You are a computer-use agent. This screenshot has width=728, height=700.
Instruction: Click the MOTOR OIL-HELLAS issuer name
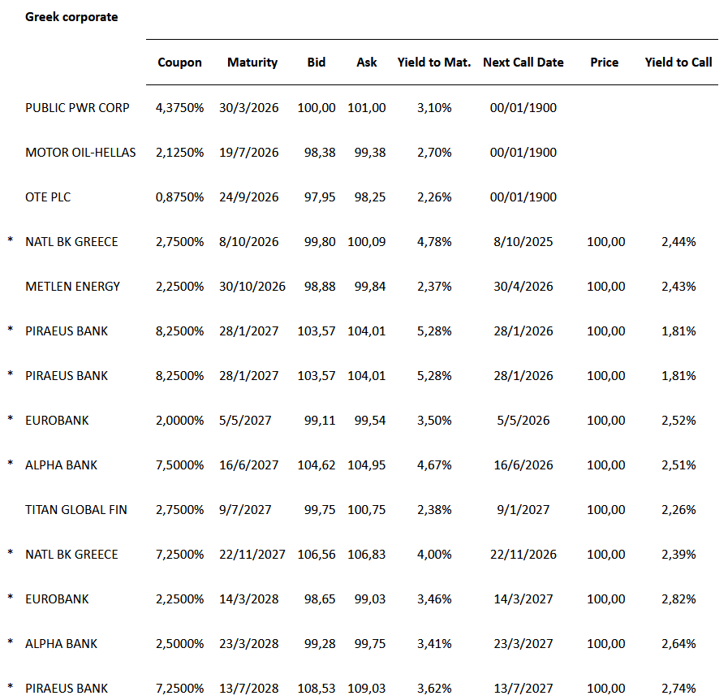(x=80, y=153)
